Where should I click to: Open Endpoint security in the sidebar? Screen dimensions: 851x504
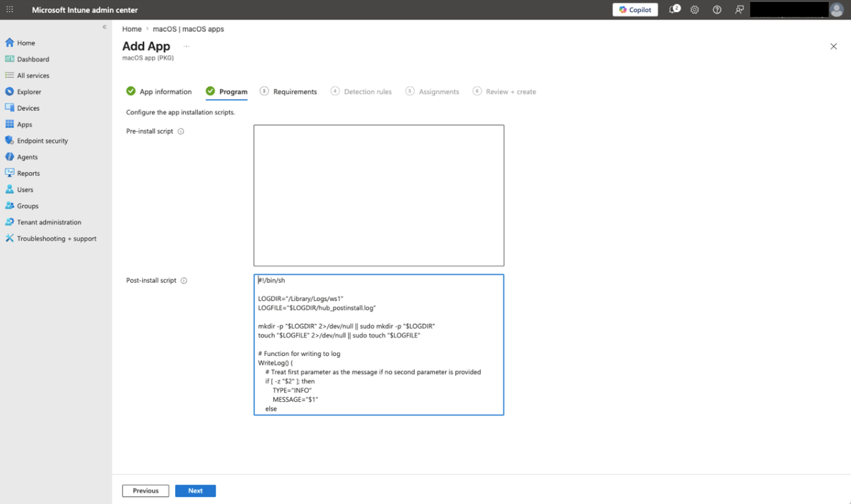click(x=43, y=141)
